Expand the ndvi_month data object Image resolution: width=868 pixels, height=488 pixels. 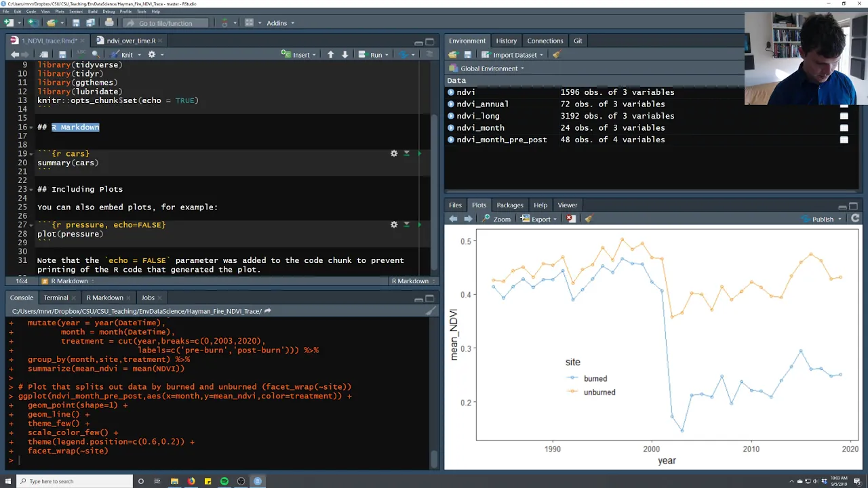pyautogui.click(x=451, y=128)
